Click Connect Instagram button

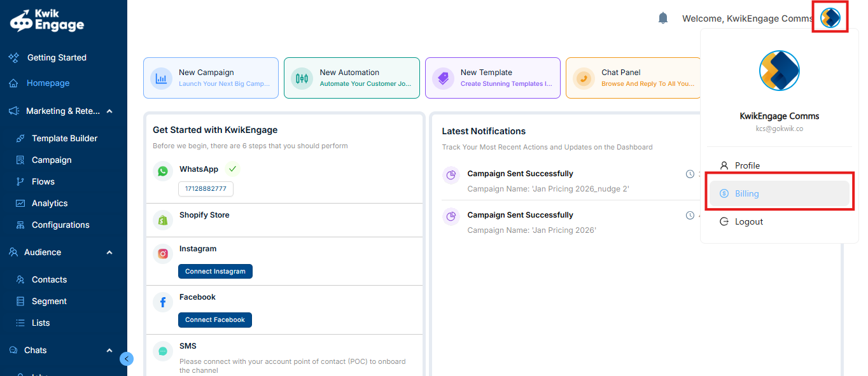tap(215, 271)
